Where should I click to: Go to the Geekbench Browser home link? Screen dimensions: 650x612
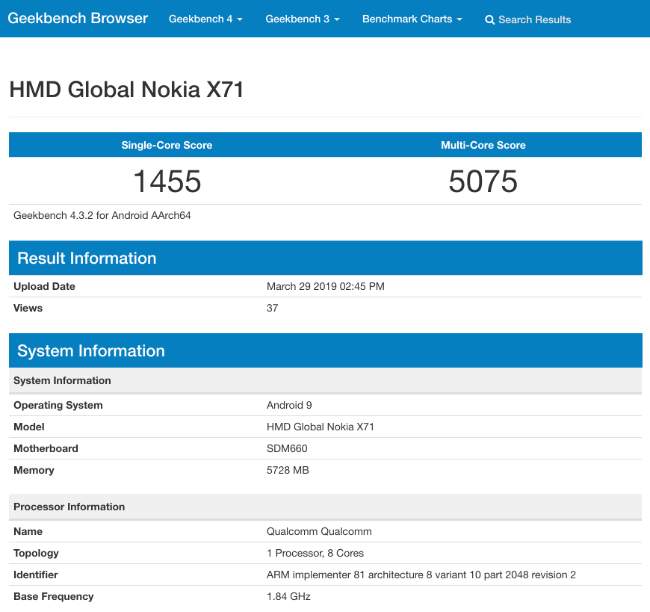coord(79,18)
